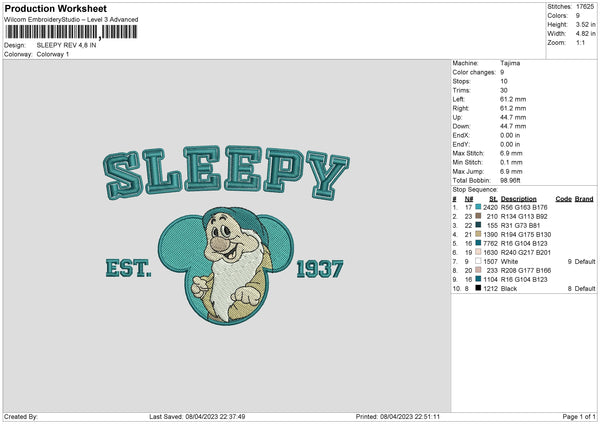
Task: Click the EST. text in the design
Action: point(128,268)
